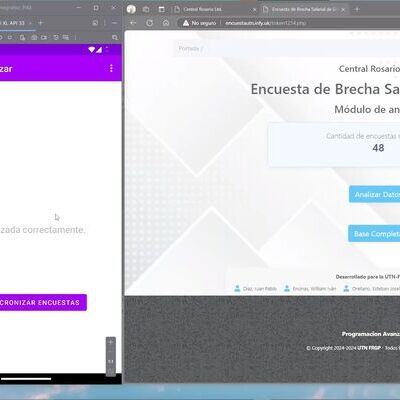Go to the browser home page
Screen dimensions: 400x400
[166, 23]
